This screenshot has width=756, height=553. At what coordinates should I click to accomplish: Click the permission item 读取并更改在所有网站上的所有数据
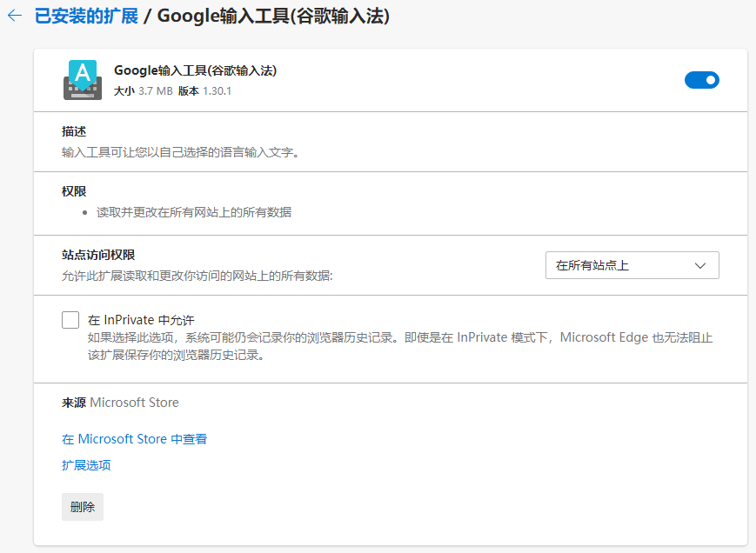pyautogui.click(x=194, y=212)
